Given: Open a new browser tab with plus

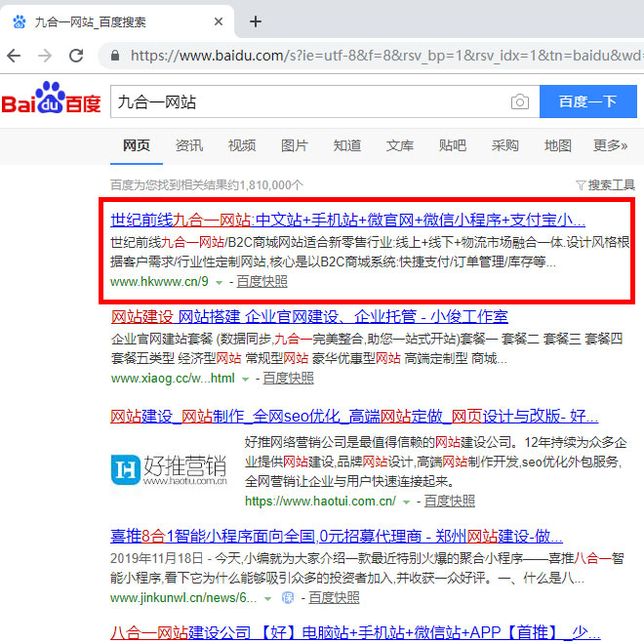Looking at the screenshot, I should [256, 21].
